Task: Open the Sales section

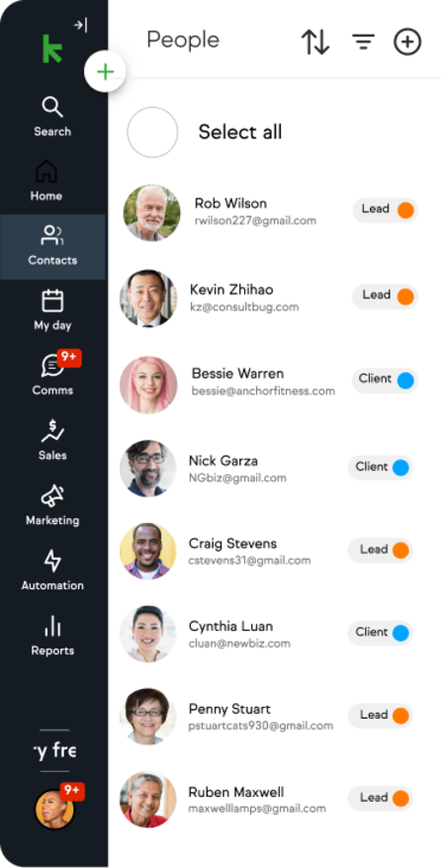Action: click(52, 440)
